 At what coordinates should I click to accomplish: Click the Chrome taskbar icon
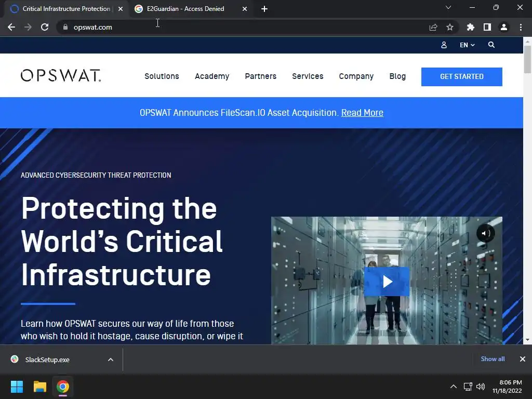point(63,387)
